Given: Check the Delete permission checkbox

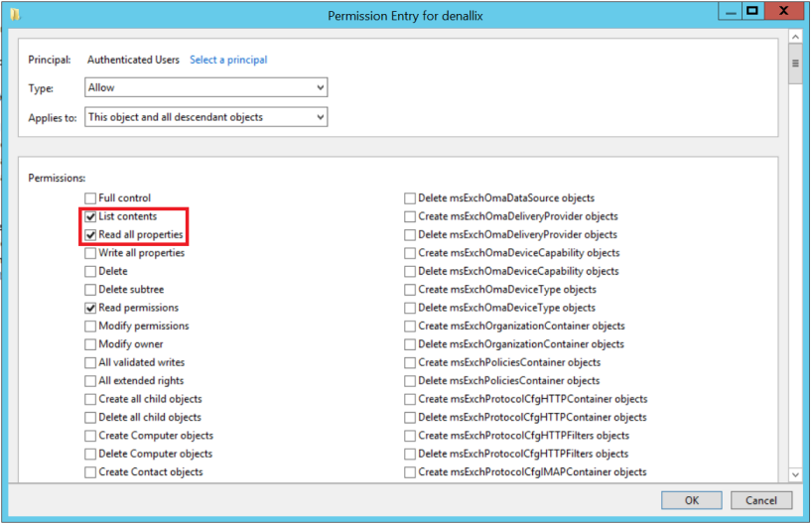Looking at the screenshot, I should 90,271.
